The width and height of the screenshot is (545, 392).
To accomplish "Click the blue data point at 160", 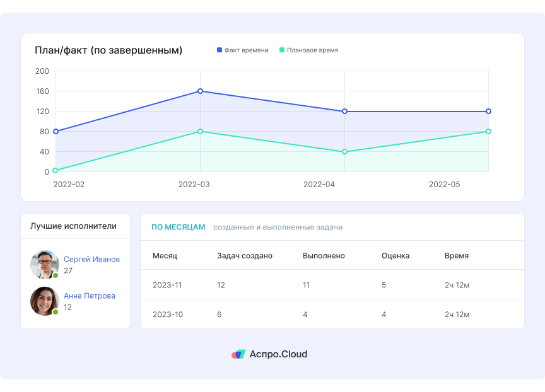I will pyautogui.click(x=200, y=91).
